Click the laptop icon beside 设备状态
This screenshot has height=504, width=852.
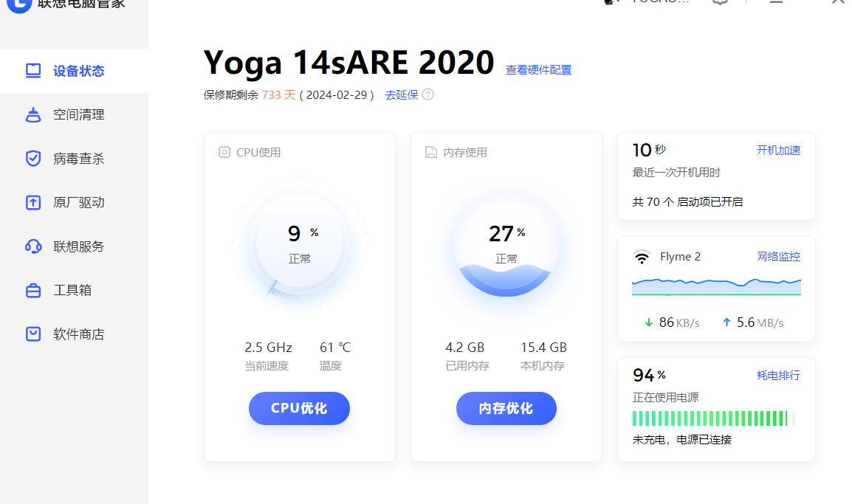click(x=33, y=71)
